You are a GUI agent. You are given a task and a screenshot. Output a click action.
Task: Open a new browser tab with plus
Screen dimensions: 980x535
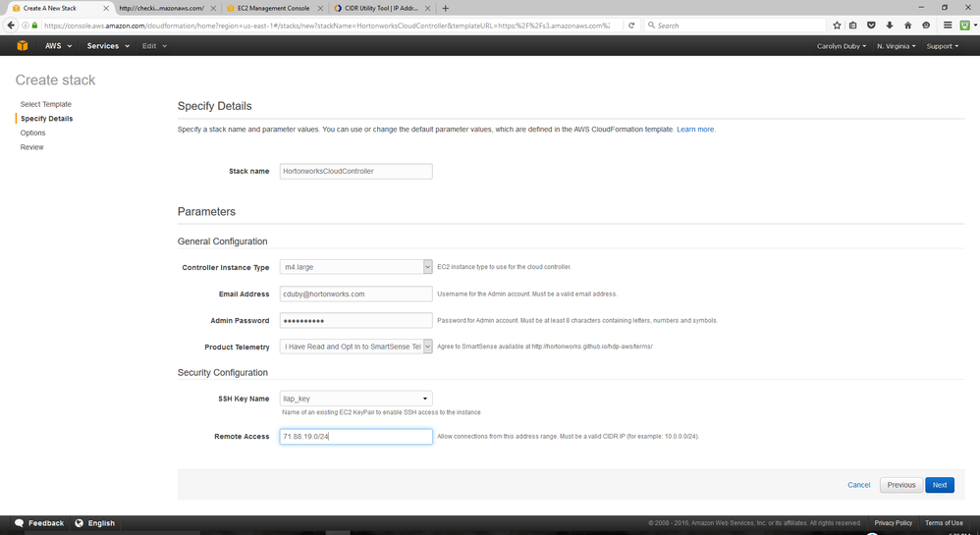coord(446,8)
